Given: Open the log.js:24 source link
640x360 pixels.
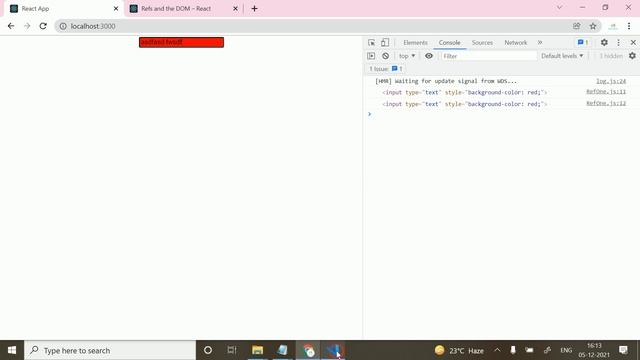Looking at the screenshot, I should (x=611, y=81).
